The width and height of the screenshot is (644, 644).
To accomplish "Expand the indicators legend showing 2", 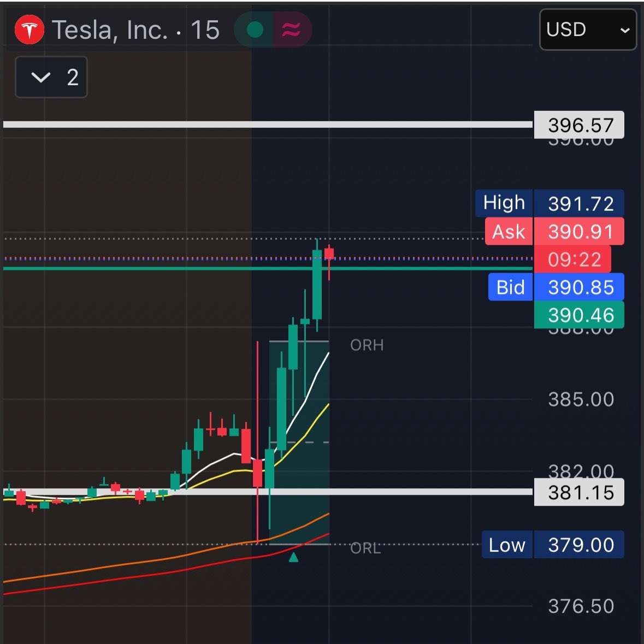I will tap(51, 77).
